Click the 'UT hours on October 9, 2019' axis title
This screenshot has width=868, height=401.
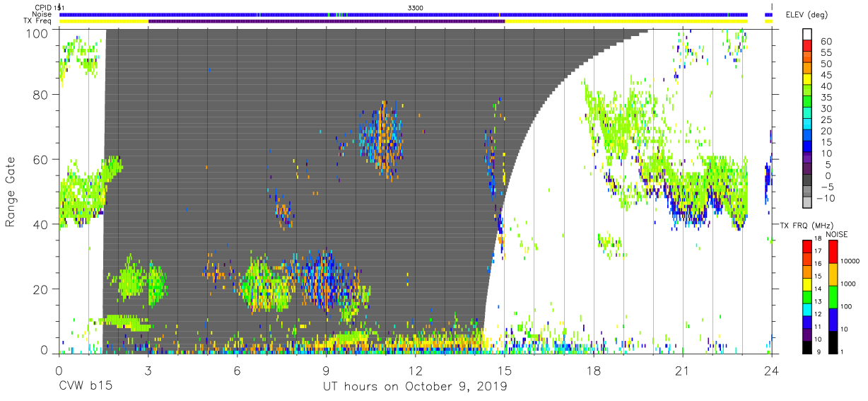coord(415,387)
